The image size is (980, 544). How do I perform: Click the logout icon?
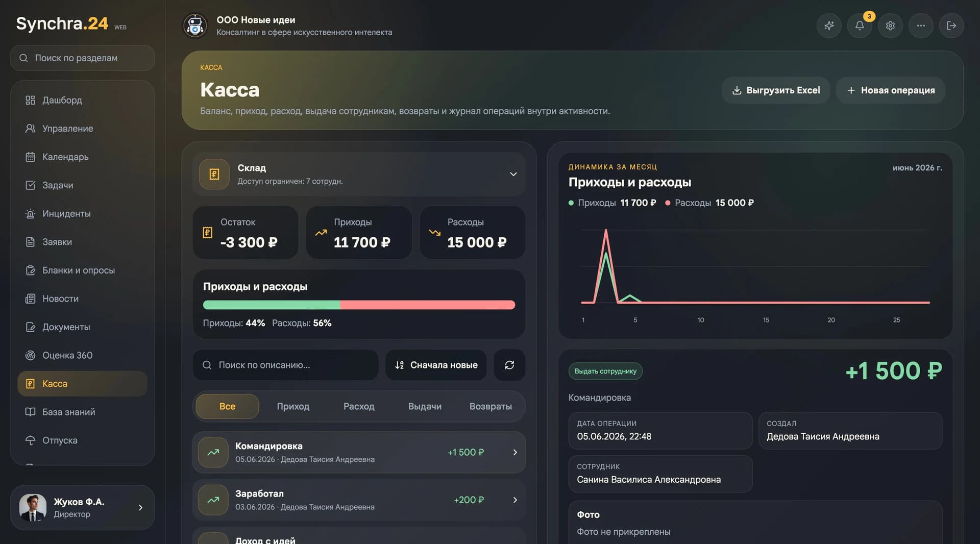click(x=951, y=26)
